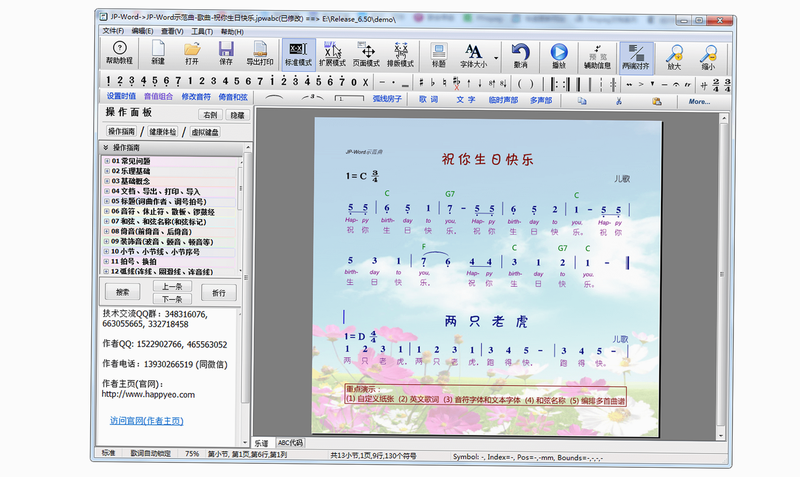
Task: Collapse the 操作指南 section chevron
Action: click(106, 147)
